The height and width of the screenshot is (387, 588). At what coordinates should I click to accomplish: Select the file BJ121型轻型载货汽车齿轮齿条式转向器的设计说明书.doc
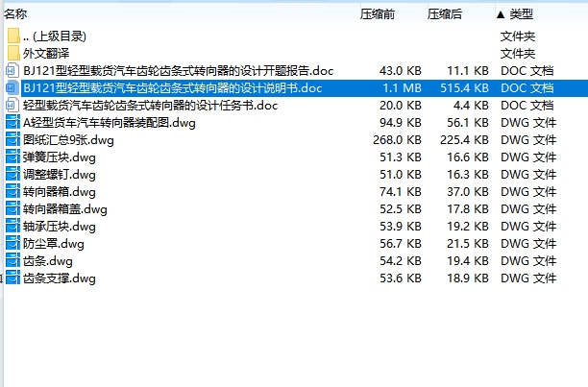tap(173, 88)
